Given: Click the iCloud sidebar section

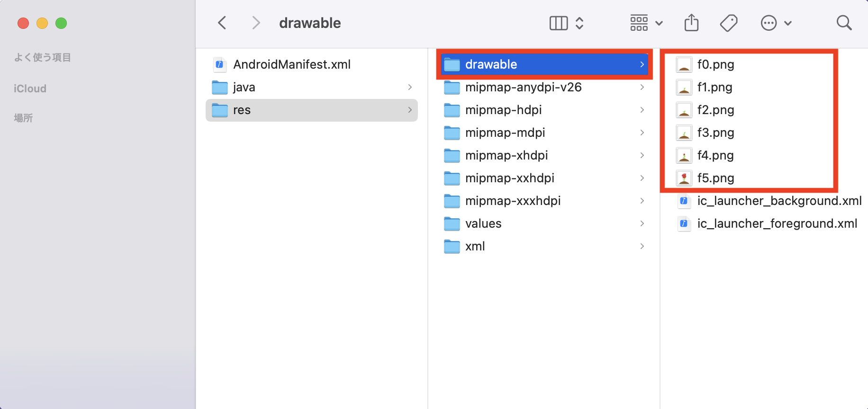Looking at the screenshot, I should click(30, 89).
